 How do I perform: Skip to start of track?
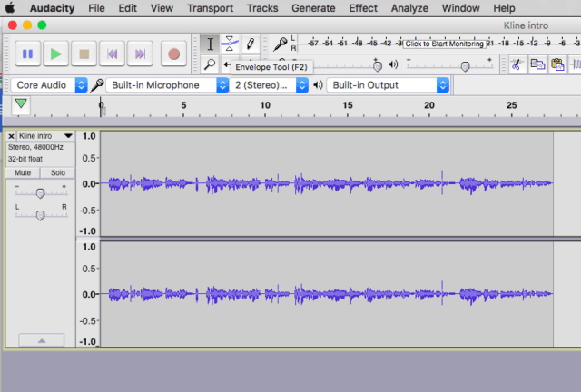113,54
